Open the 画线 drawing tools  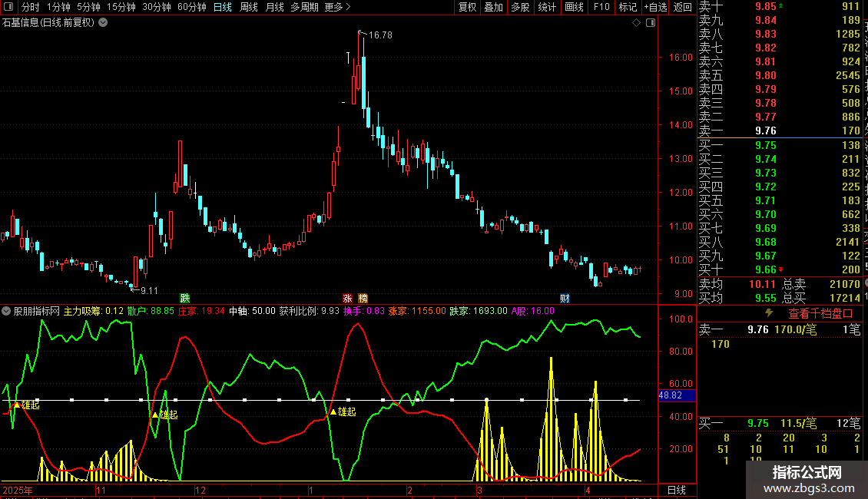click(574, 7)
